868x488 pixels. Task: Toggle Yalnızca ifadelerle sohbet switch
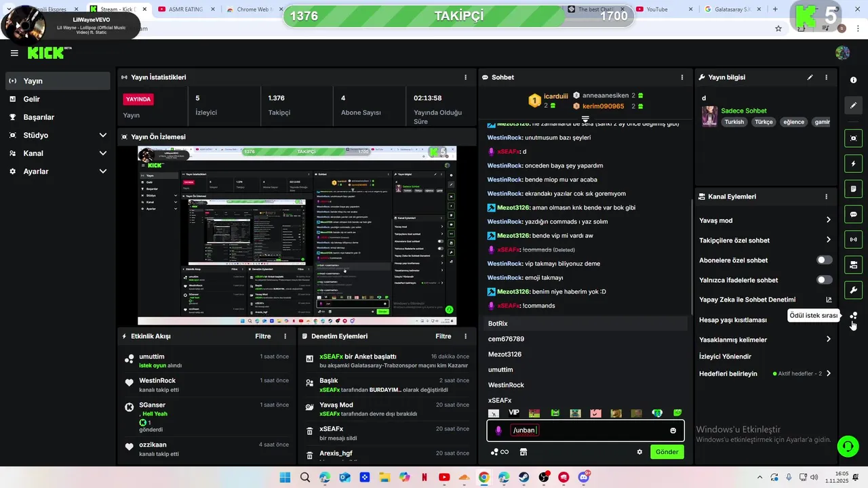click(825, 280)
